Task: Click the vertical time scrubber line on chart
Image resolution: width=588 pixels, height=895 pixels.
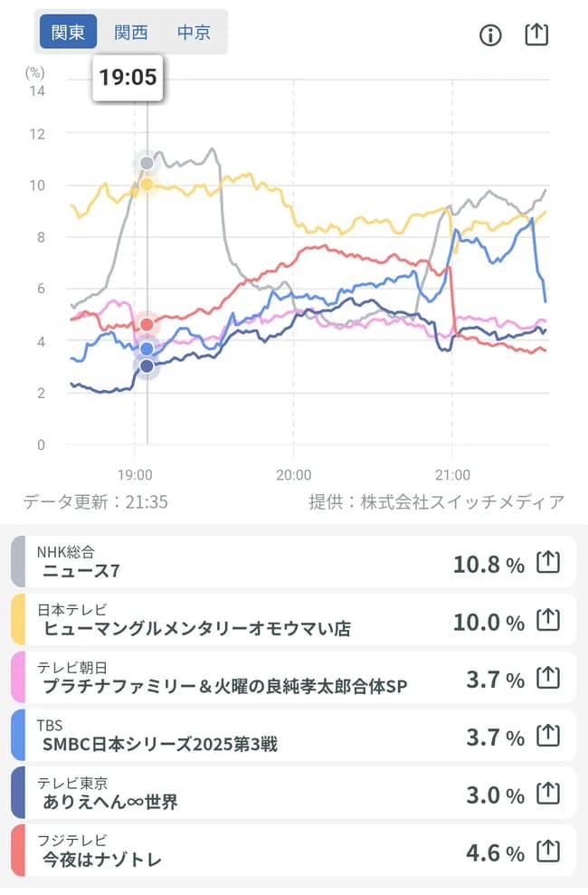Action: tap(146, 271)
